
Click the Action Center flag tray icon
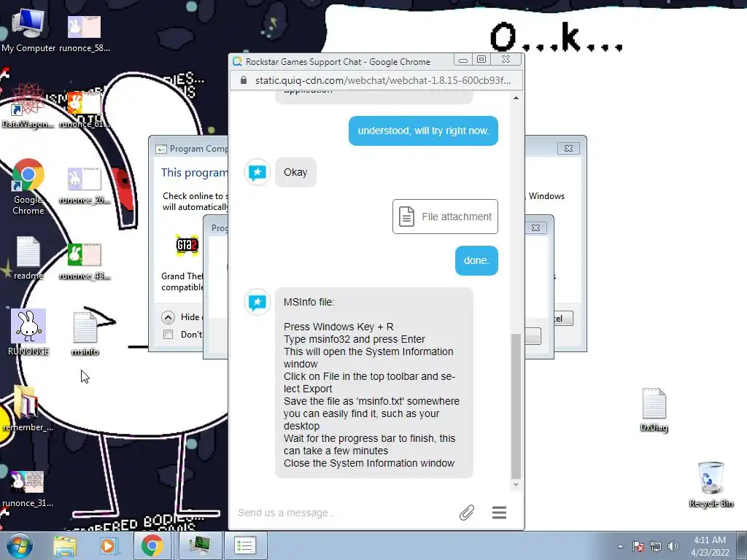click(638, 546)
